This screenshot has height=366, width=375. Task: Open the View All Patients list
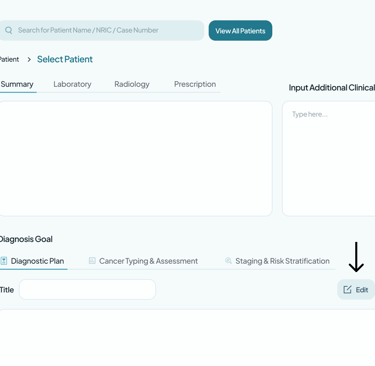pos(240,31)
